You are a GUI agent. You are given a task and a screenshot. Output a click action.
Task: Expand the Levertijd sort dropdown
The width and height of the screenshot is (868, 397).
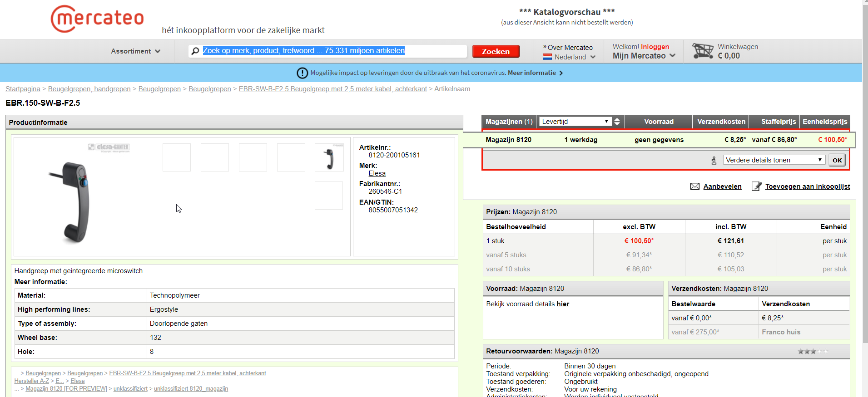tap(575, 122)
